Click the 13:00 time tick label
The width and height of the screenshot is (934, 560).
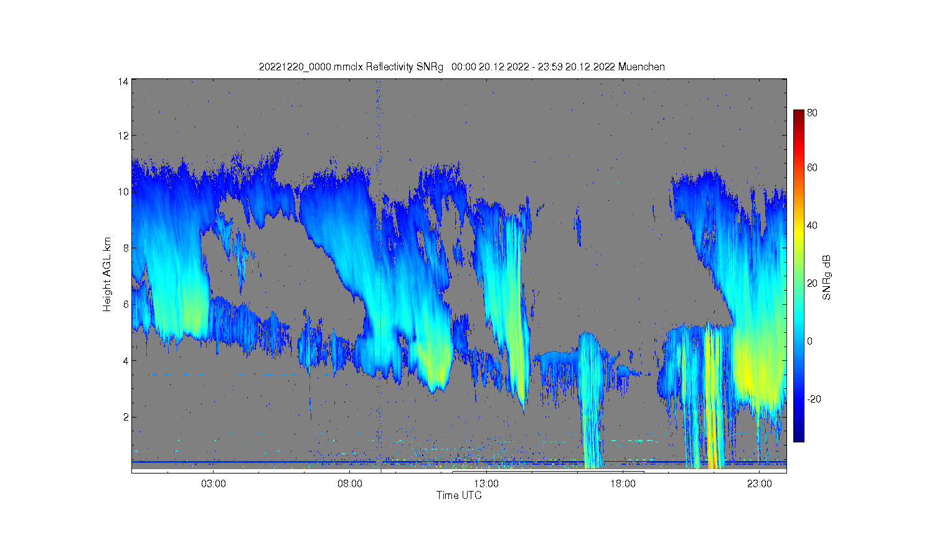pos(486,483)
